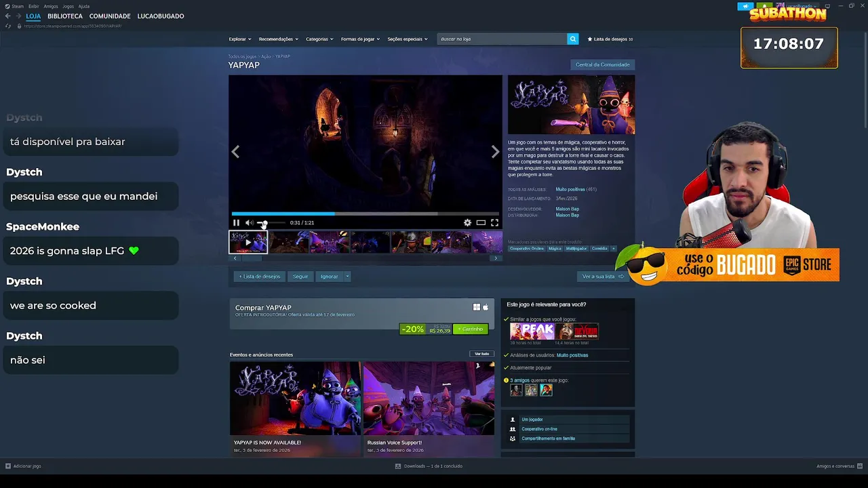868x488 pixels.
Task: Expand the Seções especiais dropdown
Action: [408, 39]
